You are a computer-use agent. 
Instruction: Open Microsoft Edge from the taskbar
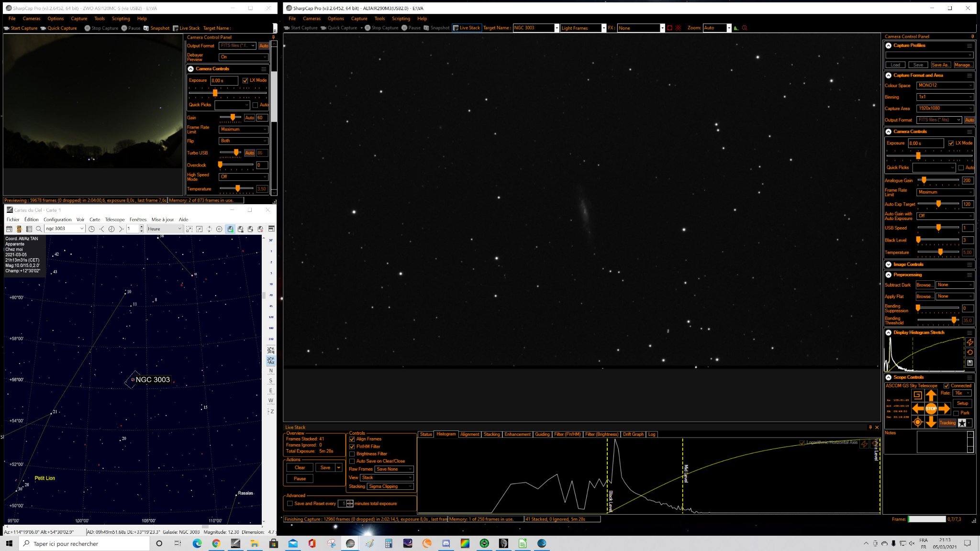coord(197,543)
